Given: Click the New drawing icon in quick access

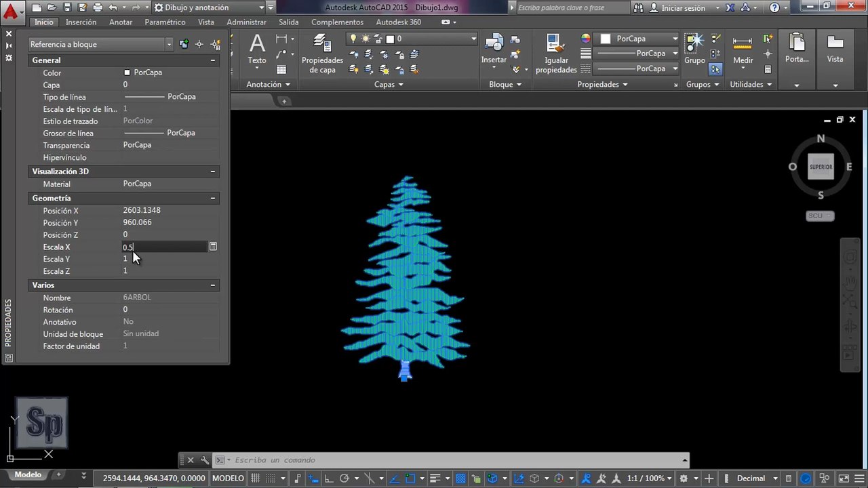Looking at the screenshot, I should [37, 7].
